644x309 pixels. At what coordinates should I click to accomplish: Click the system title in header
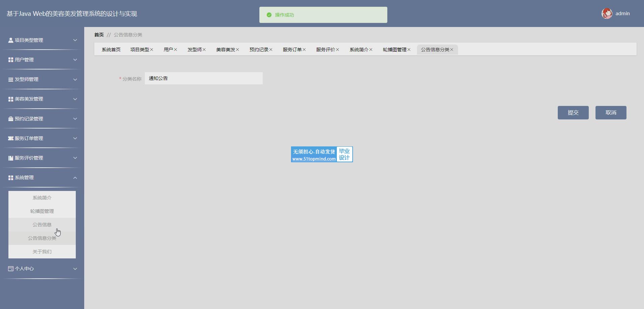pyautogui.click(x=72, y=14)
